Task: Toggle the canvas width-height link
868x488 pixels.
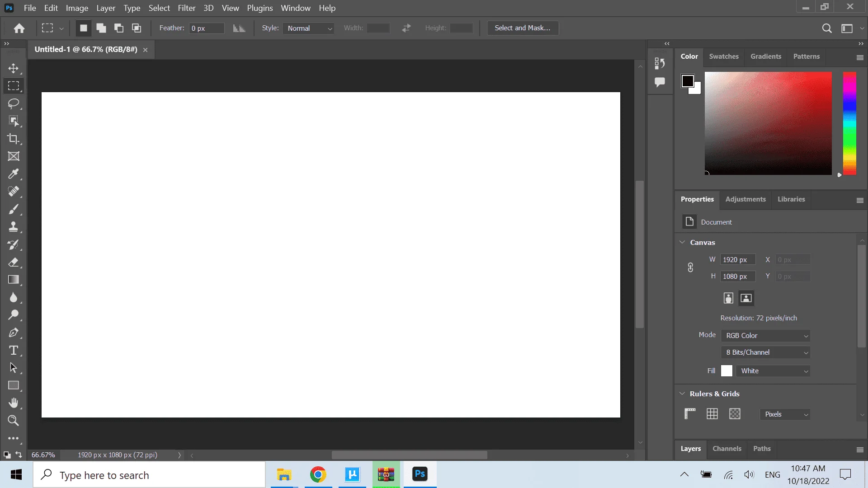Action: [x=690, y=267]
